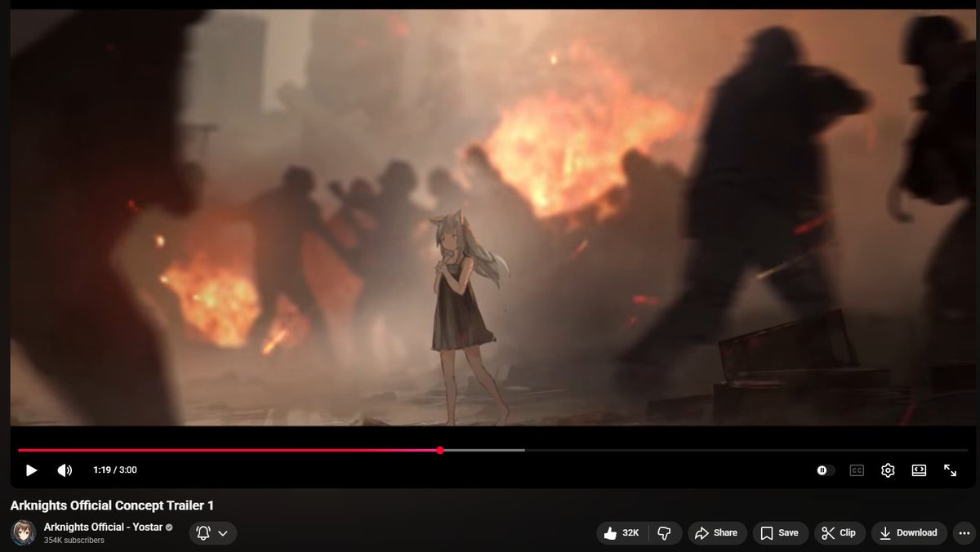Open the notification bell dropdown

tap(213, 533)
